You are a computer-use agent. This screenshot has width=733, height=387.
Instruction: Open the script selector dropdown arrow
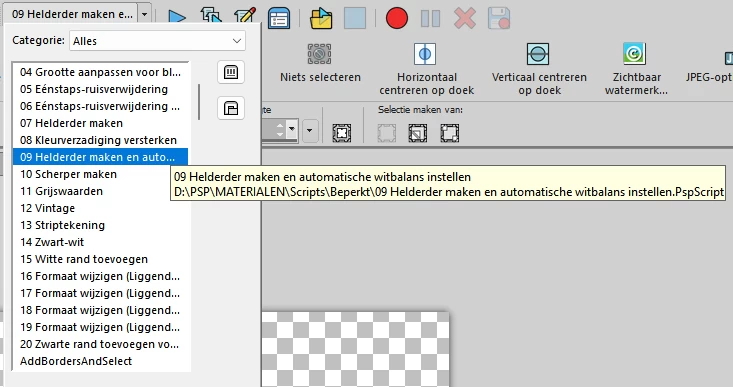tap(144, 14)
